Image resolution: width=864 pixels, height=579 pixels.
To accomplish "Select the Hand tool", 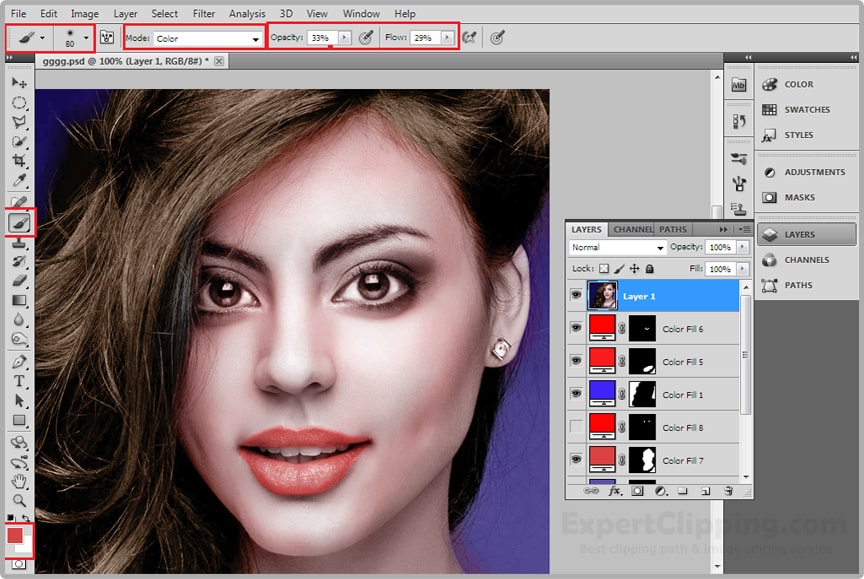I will 19,481.
